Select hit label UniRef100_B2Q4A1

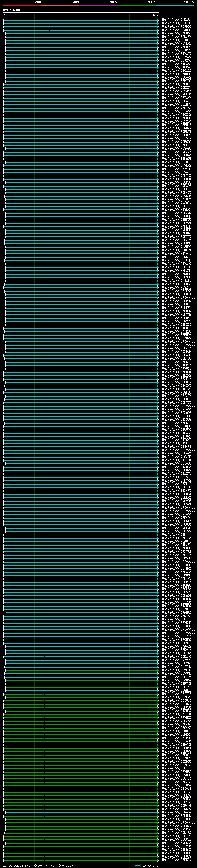click(x=176, y=355)
